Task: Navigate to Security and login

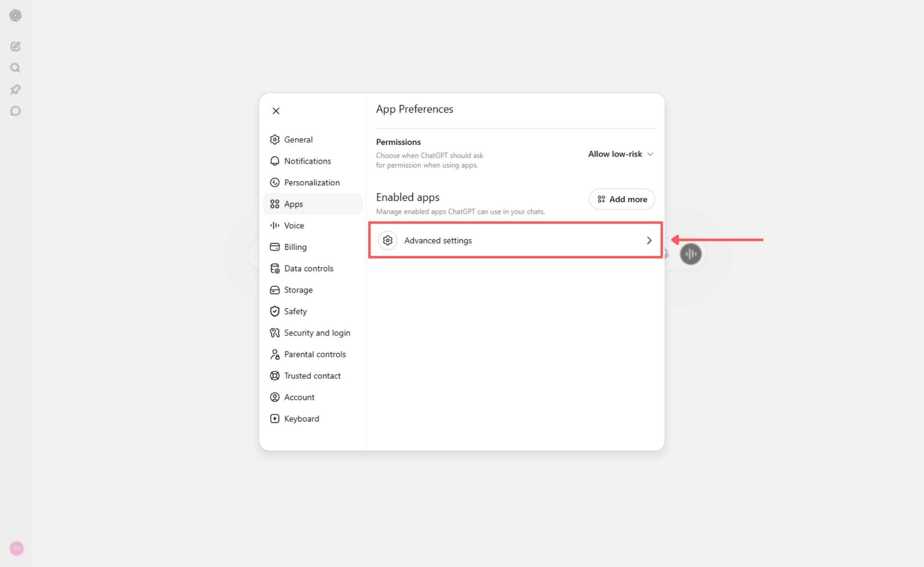Action: coord(313,333)
